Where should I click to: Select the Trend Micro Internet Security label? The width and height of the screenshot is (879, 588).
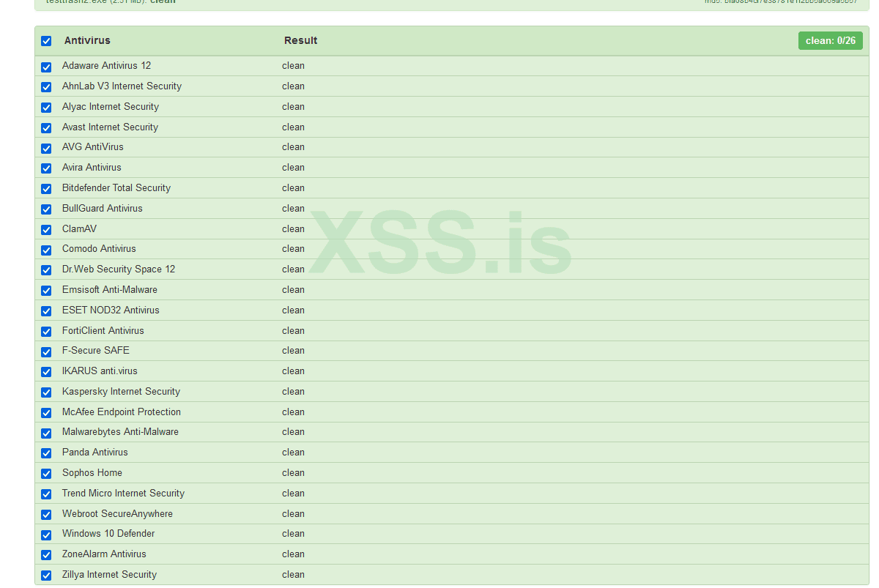pos(123,494)
